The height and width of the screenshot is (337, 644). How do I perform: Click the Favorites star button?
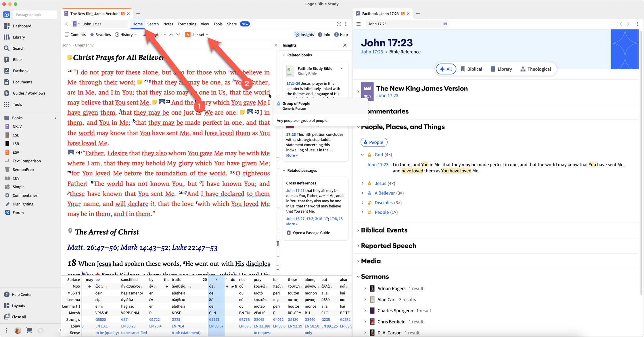tap(100, 34)
